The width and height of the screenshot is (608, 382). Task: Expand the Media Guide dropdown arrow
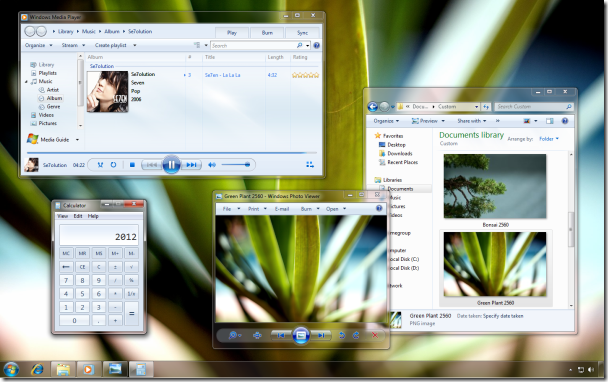tap(77, 140)
